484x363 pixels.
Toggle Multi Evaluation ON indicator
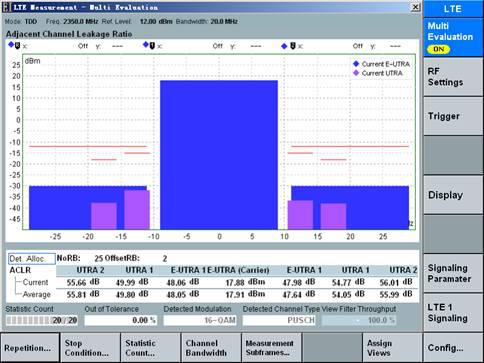coord(439,49)
